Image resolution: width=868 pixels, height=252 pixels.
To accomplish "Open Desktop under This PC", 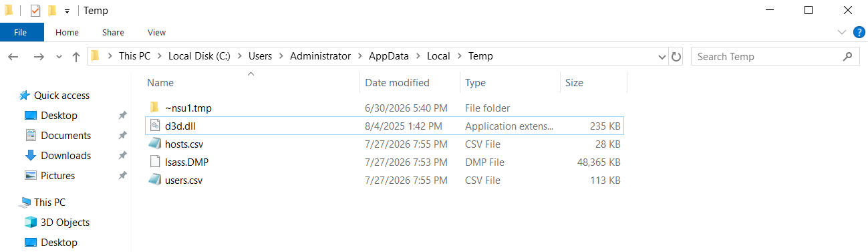I will [59, 243].
